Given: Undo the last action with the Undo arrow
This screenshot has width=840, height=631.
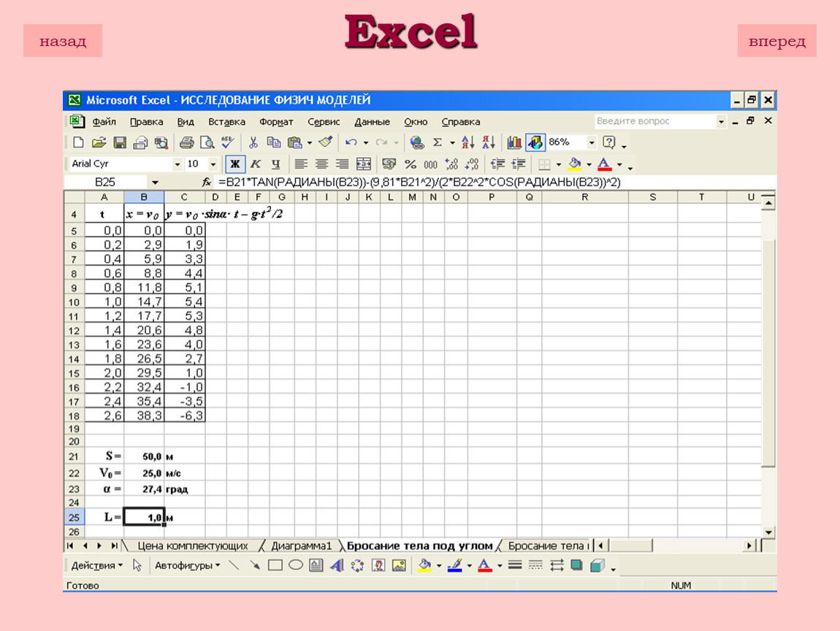Looking at the screenshot, I should click(351, 142).
